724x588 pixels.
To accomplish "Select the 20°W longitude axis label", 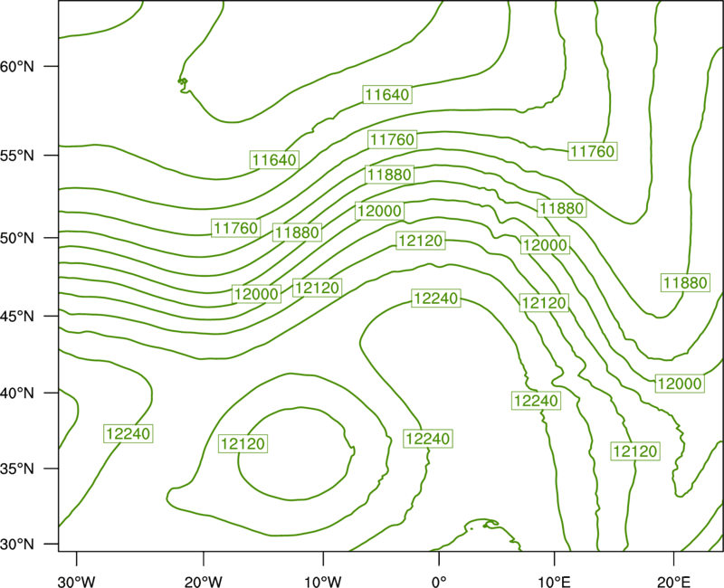I will pos(204,582).
